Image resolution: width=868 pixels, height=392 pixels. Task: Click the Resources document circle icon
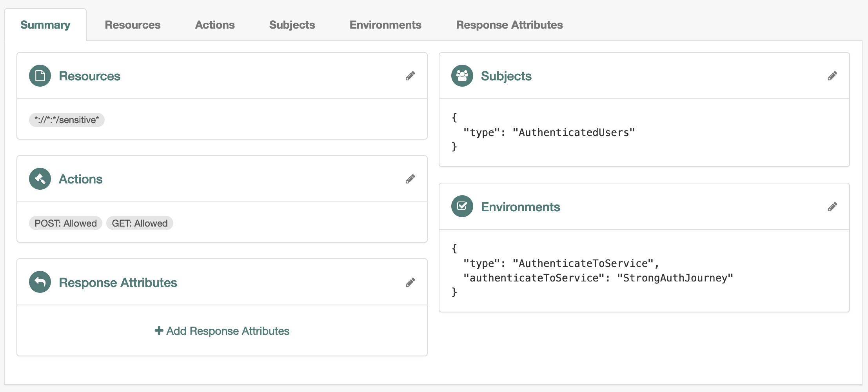pyautogui.click(x=40, y=76)
